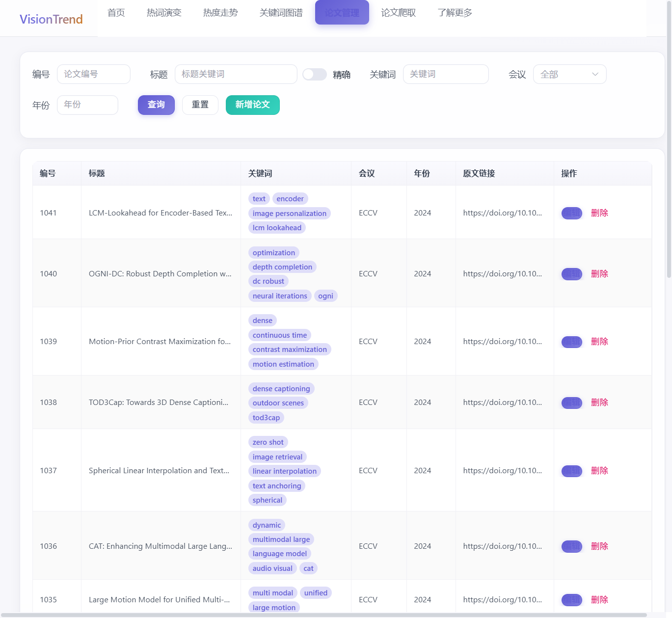The image size is (672, 618).
Task: Open the 会议 dropdown showing 全部
Action: pyautogui.click(x=569, y=74)
